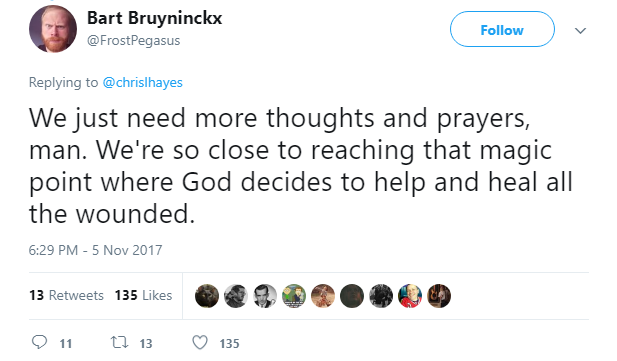
Task: Like the tweet with heart icon
Action: pyautogui.click(x=200, y=342)
